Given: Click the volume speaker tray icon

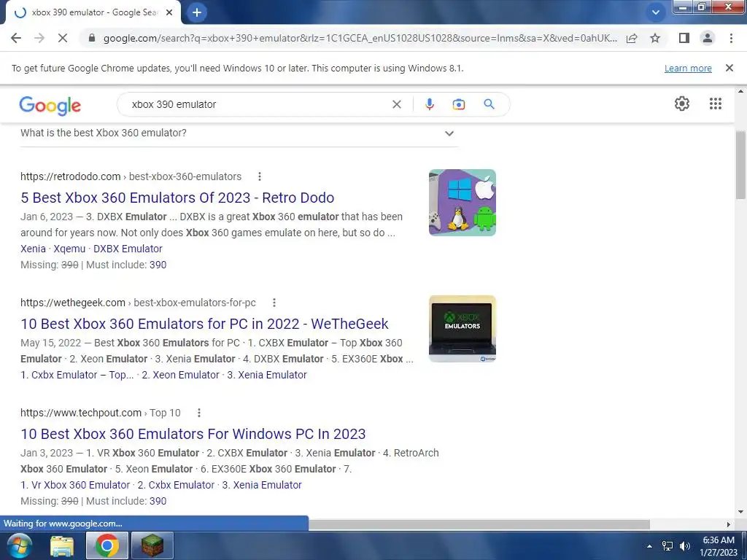Looking at the screenshot, I should point(685,546).
